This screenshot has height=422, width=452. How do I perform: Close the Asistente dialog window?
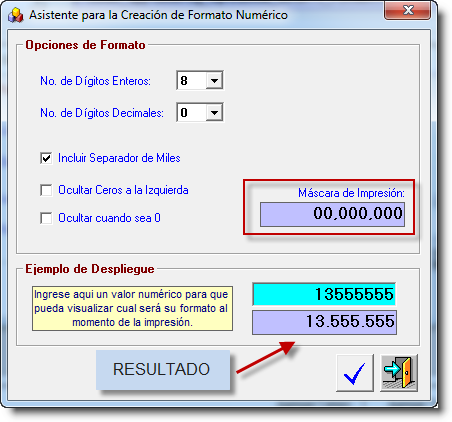(x=407, y=10)
